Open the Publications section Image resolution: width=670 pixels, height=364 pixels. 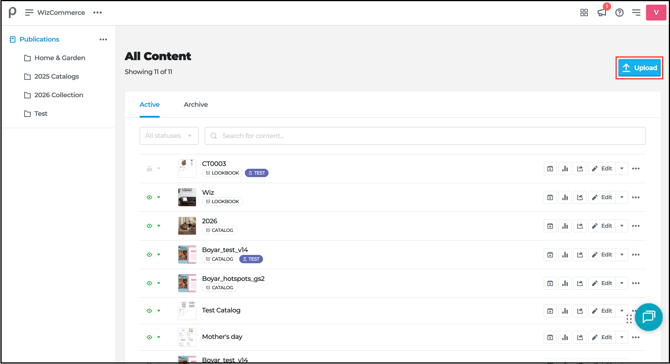coord(39,39)
